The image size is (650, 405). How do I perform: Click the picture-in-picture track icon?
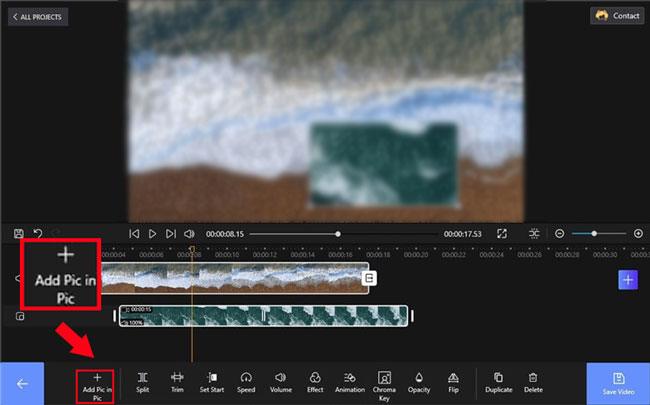point(20,316)
